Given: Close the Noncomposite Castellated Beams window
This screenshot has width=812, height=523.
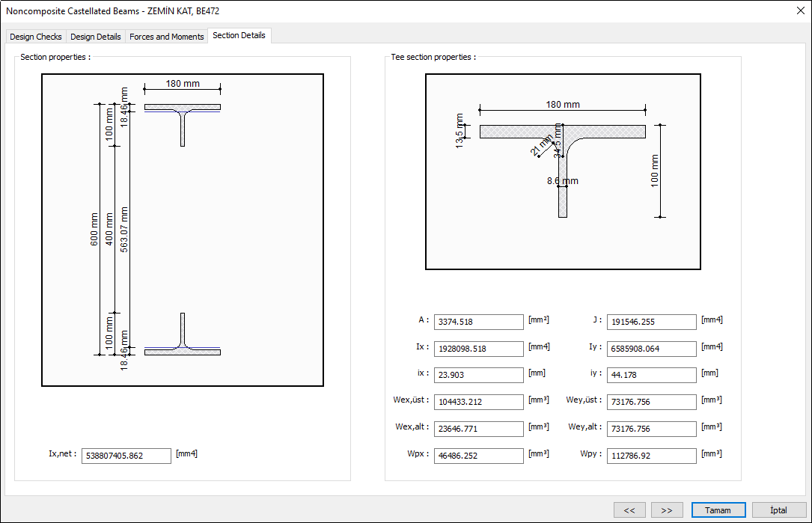Looking at the screenshot, I should click(x=800, y=10).
